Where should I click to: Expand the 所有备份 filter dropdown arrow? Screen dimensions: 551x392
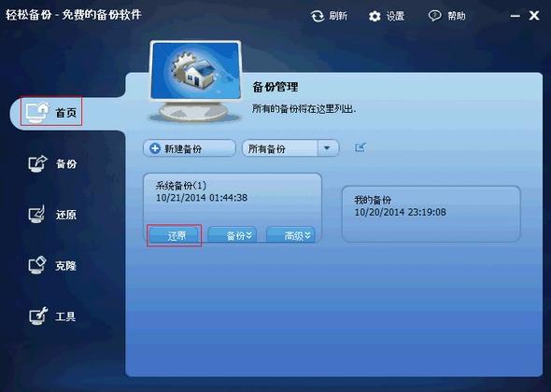tap(328, 148)
